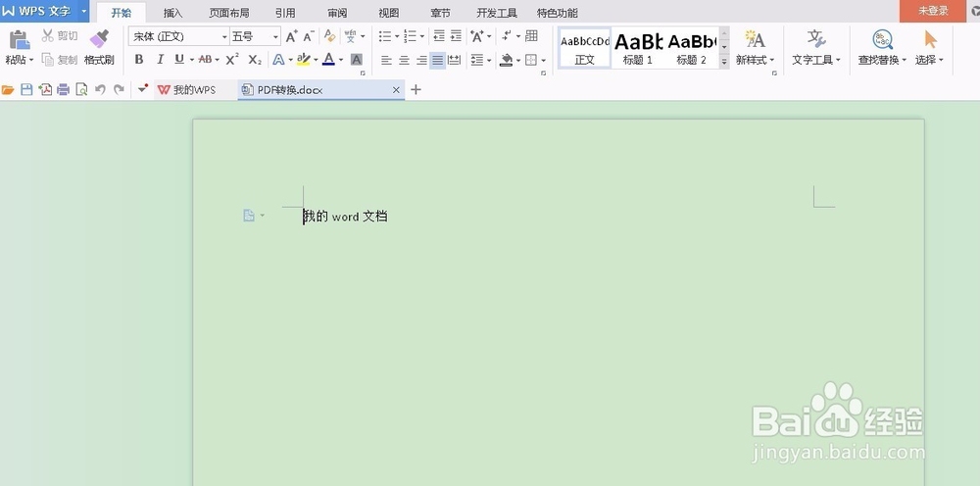Toggle strikethrough AB formatting

click(205, 60)
